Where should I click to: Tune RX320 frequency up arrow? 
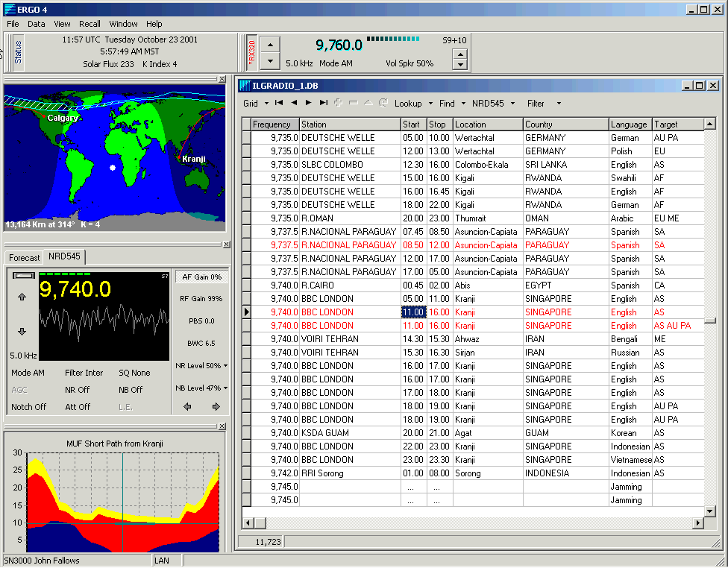[x=270, y=45]
